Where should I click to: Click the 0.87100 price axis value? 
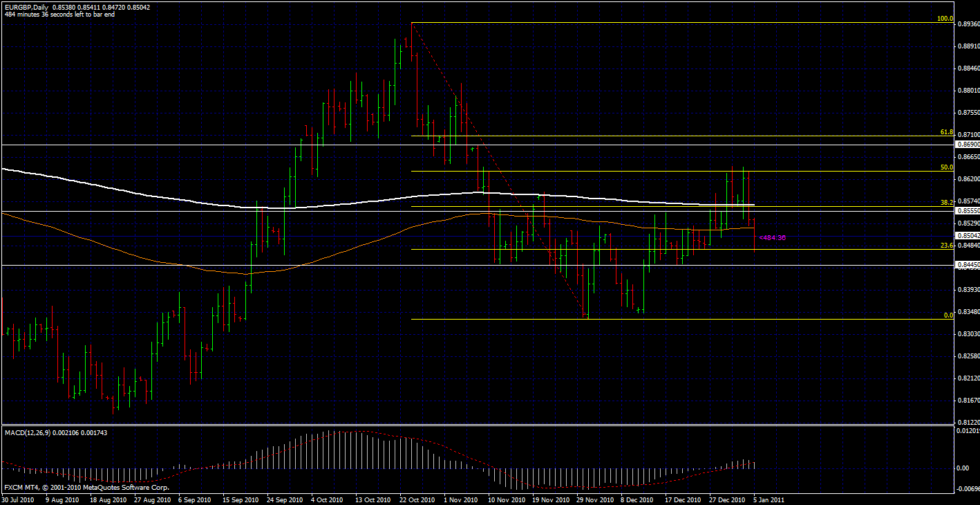point(968,135)
